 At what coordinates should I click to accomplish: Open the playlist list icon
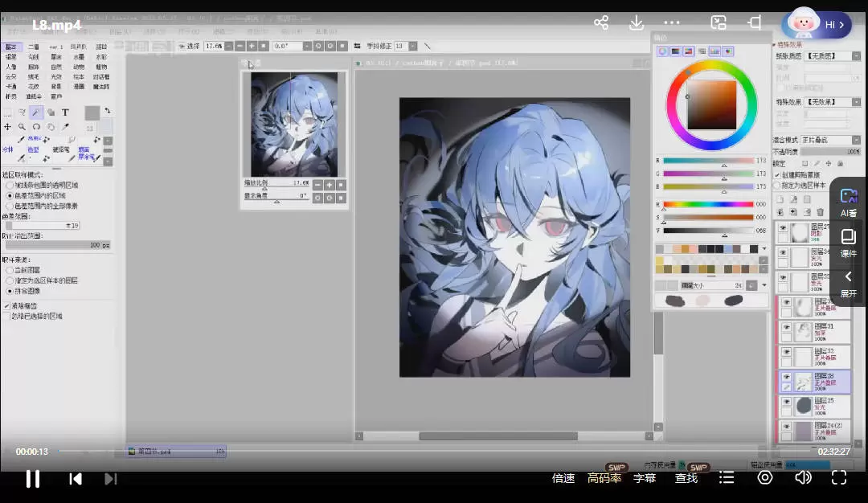pyautogui.click(x=727, y=477)
